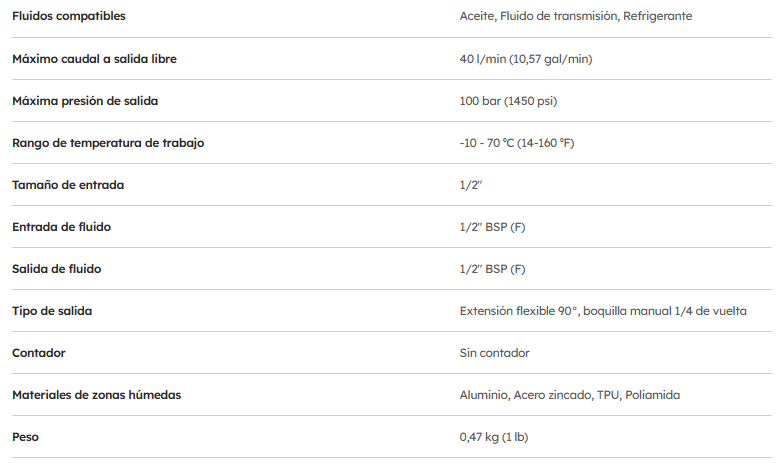Screen dimensions: 776x465
Task: Select the BSP value for 'Entrada de fluido'
Action: coord(492,227)
